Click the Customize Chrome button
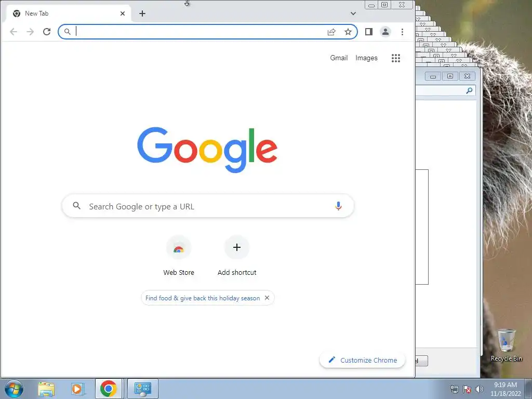This screenshot has height=399, width=532. [x=362, y=360]
